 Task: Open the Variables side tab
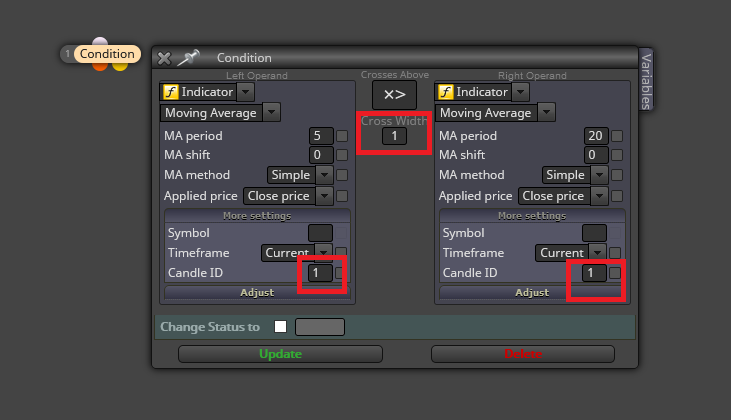click(x=646, y=80)
